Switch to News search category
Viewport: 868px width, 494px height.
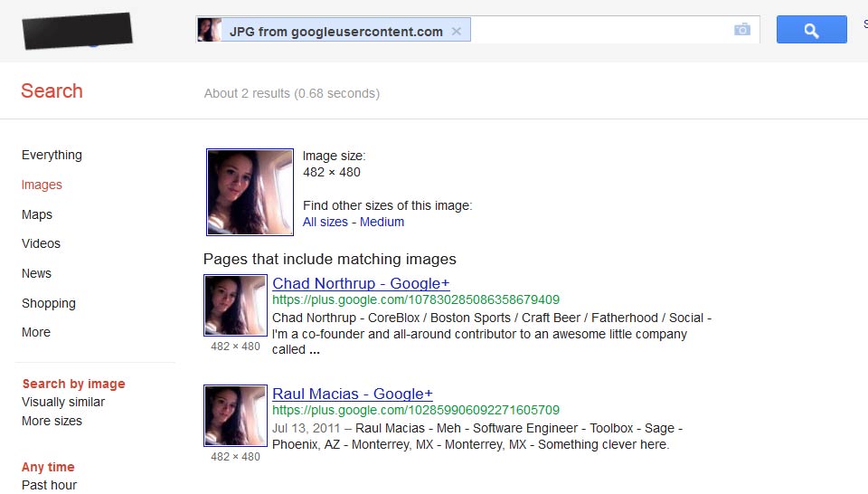click(x=36, y=273)
